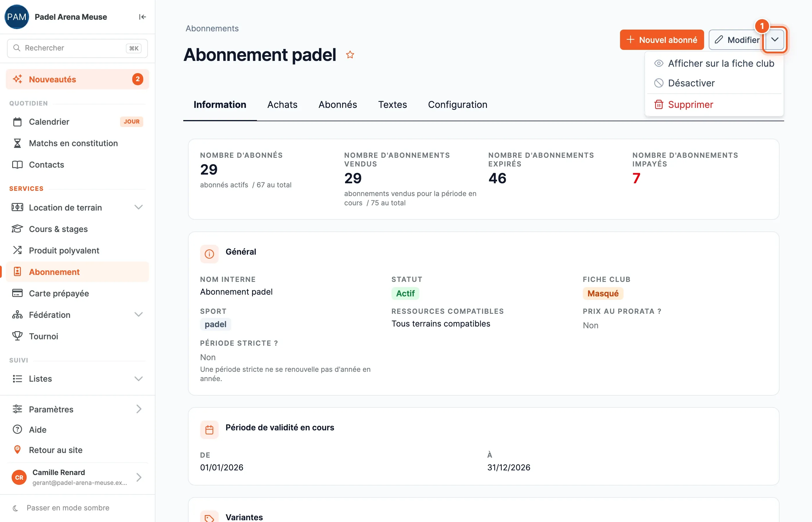The image size is (812, 522).
Task: Click the Masqué fiche club badge
Action: pyautogui.click(x=603, y=293)
